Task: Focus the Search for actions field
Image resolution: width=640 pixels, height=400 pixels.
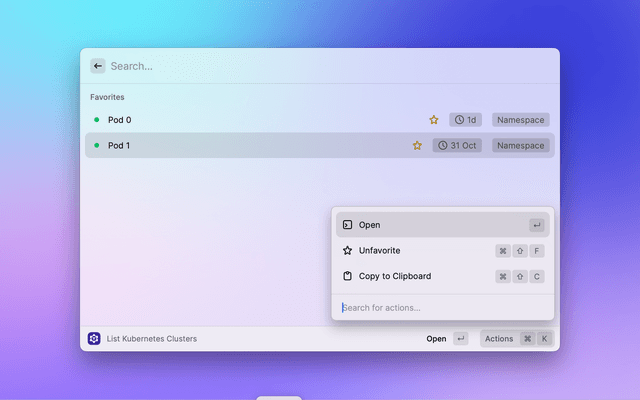Action: point(440,307)
